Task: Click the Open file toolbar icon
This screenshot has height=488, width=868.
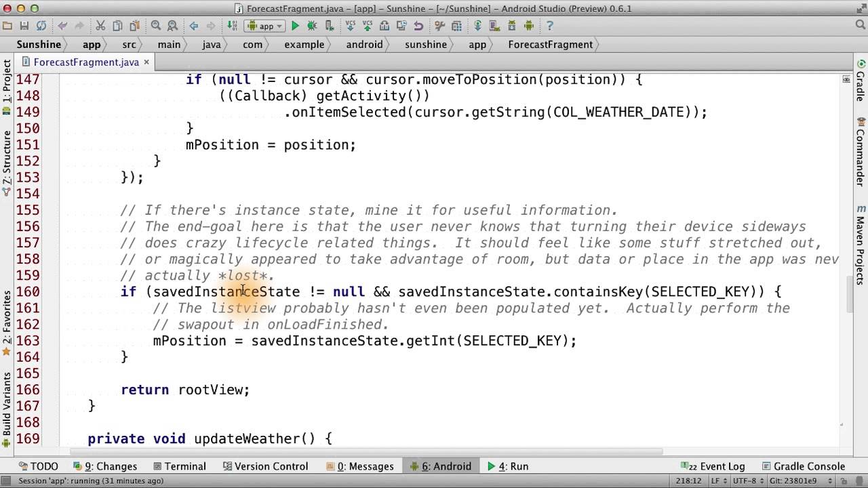Action: coord(7,26)
